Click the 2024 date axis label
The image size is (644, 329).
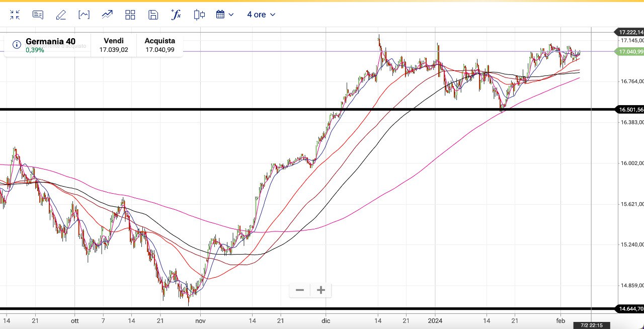(435, 320)
